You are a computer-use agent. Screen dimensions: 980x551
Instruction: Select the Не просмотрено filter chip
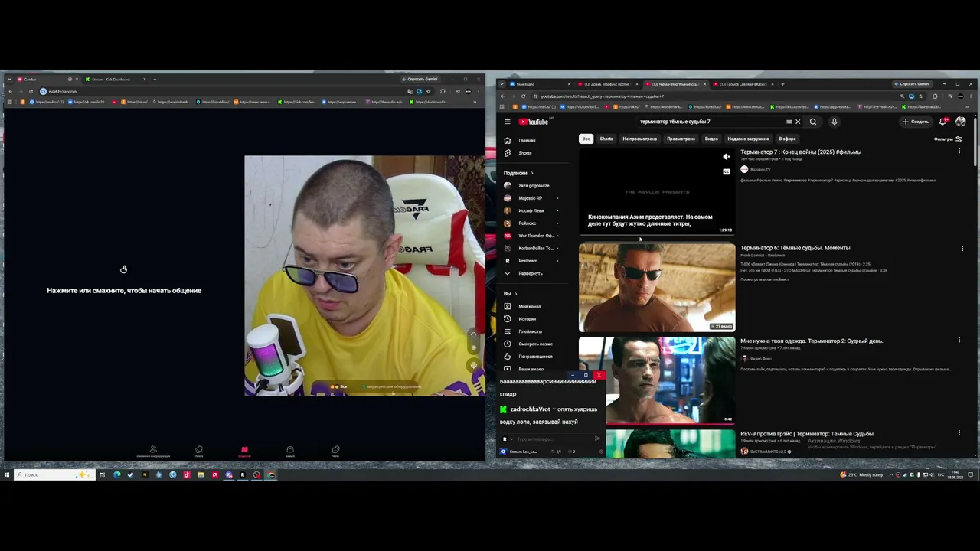tap(640, 139)
